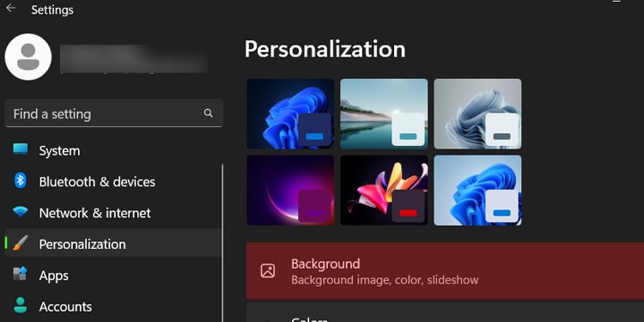This screenshot has height=322, width=644.
Task: Click the Bluetooth icon
Action: tap(20, 180)
